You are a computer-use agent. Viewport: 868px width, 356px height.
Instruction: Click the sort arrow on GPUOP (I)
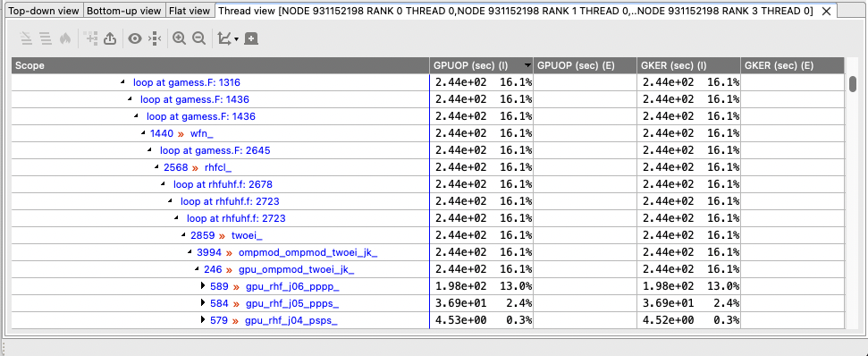point(527,66)
